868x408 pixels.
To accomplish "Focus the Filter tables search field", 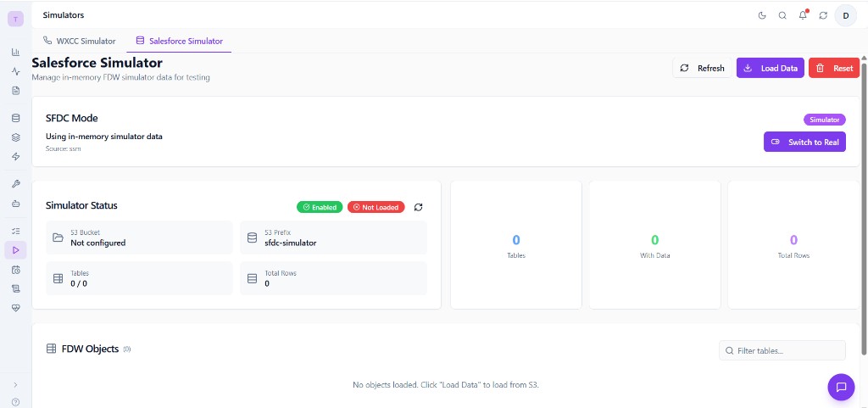I will 782,350.
